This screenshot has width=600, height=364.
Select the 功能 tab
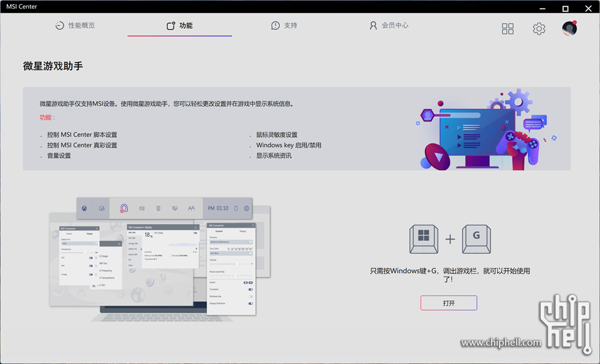pos(179,26)
